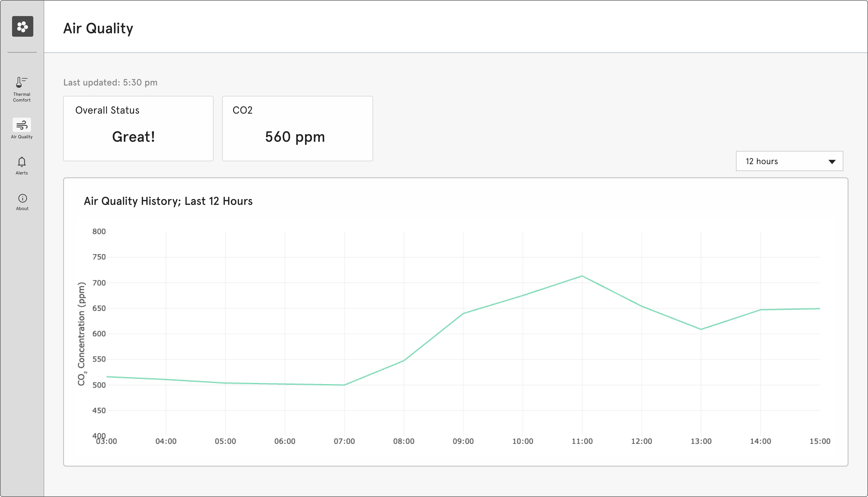Screen dimensions: 868x497
Task: Open Thermal Comfort thermometer icon
Action: click(x=22, y=82)
